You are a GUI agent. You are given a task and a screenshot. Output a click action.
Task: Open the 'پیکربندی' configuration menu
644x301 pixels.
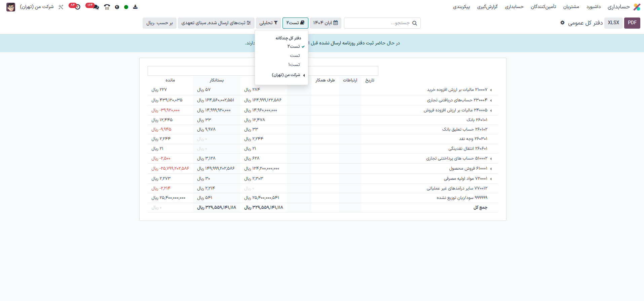pyautogui.click(x=461, y=7)
